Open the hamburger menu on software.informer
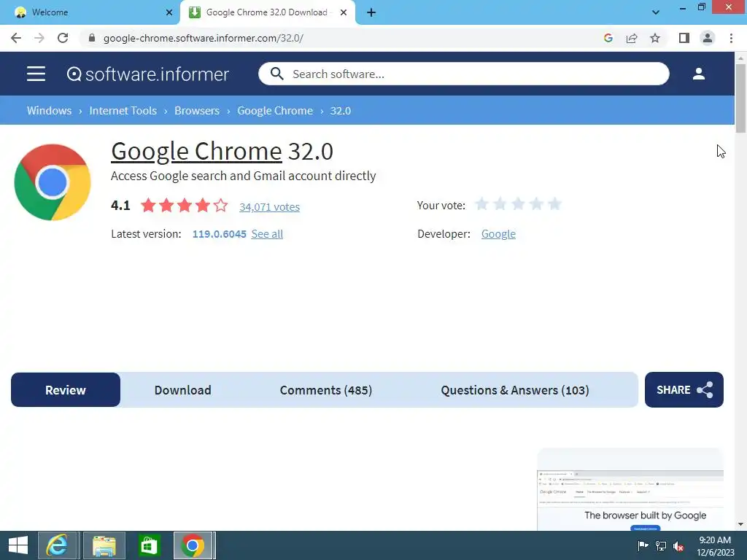Screen dimensions: 747x560 coord(36,74)
